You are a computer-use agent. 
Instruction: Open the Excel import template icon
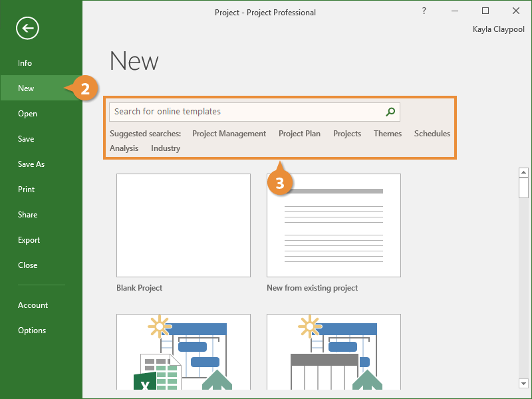click(184, 352)
